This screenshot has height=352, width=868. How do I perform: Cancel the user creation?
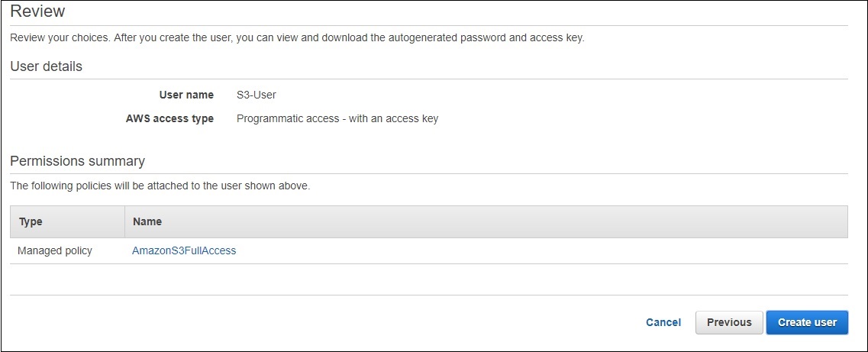coord(663,322)
